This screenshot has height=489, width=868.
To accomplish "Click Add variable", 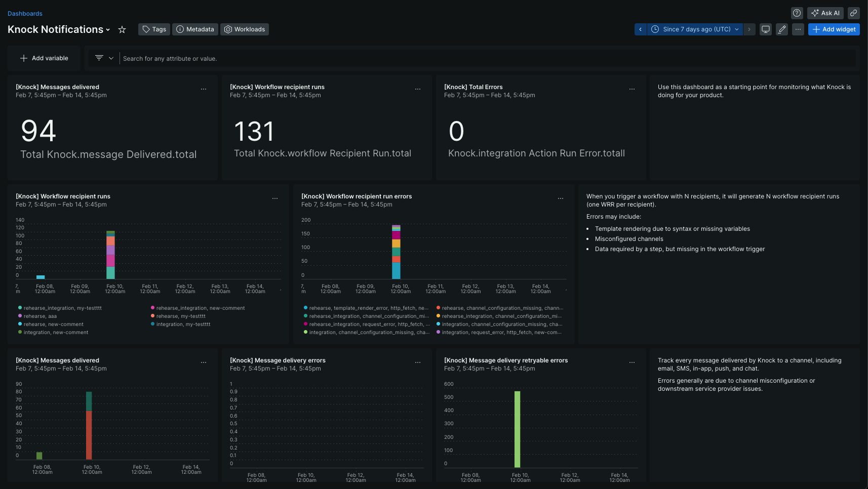I will (44, 58).
